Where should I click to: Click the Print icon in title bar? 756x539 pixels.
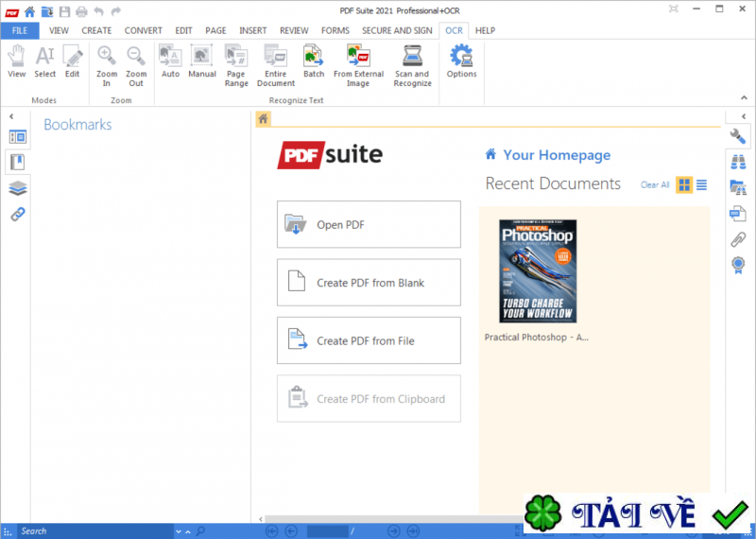click(81, 11)
